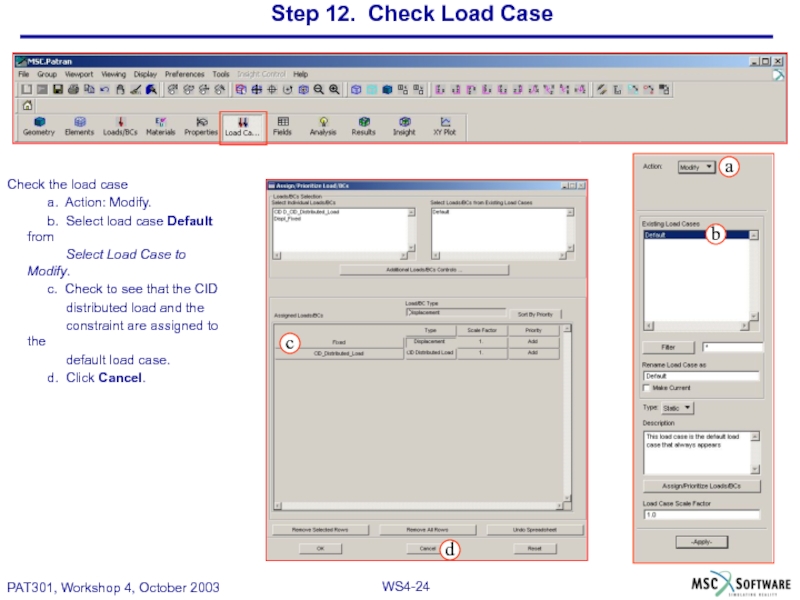
Task: Click the File New toolbar icon
Action: [x=27, y=90]
